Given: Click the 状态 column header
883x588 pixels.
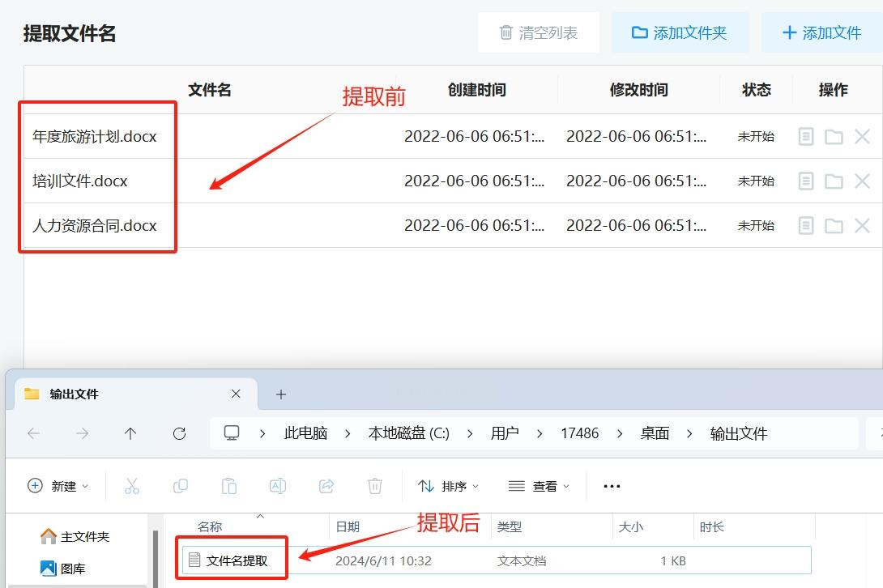Looking at the screenshot, I should coord(757,90).
